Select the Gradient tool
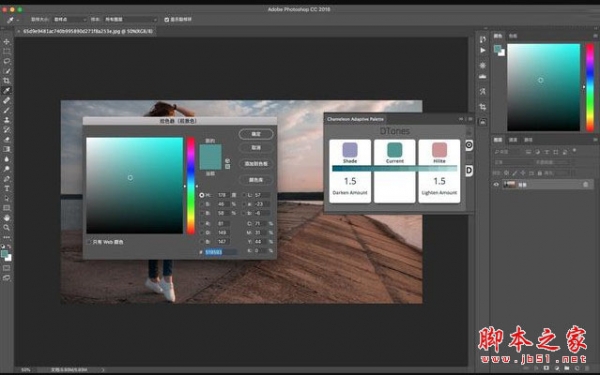The image size is (600, 375). (7, 149)
